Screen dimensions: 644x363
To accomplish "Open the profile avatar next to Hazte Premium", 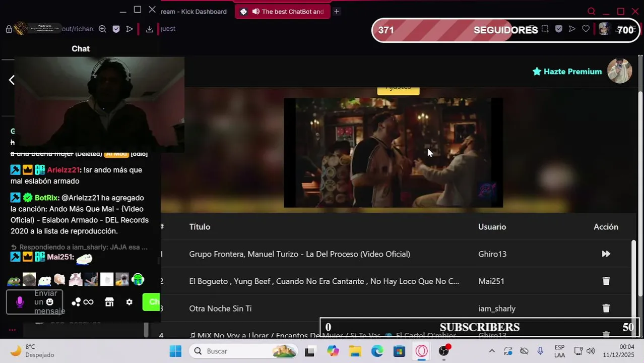I will point(619,71).
